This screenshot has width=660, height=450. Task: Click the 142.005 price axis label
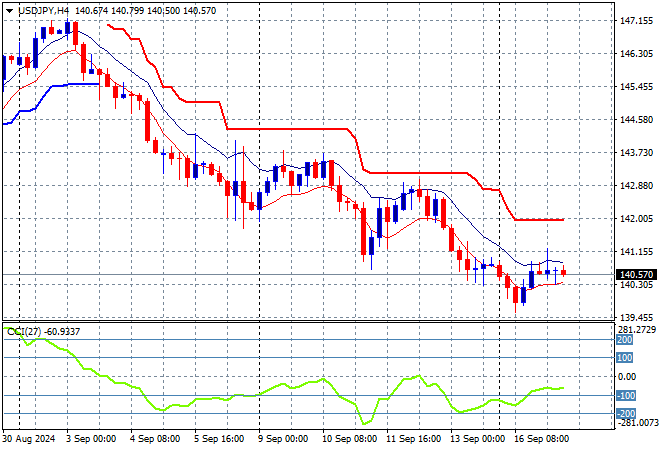point(636,218)
